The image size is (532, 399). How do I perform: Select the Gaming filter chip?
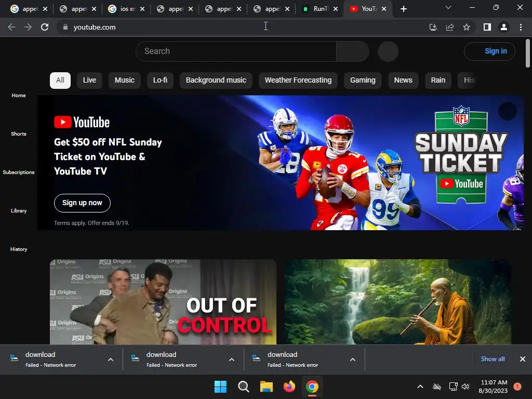[x=363, y=81]
